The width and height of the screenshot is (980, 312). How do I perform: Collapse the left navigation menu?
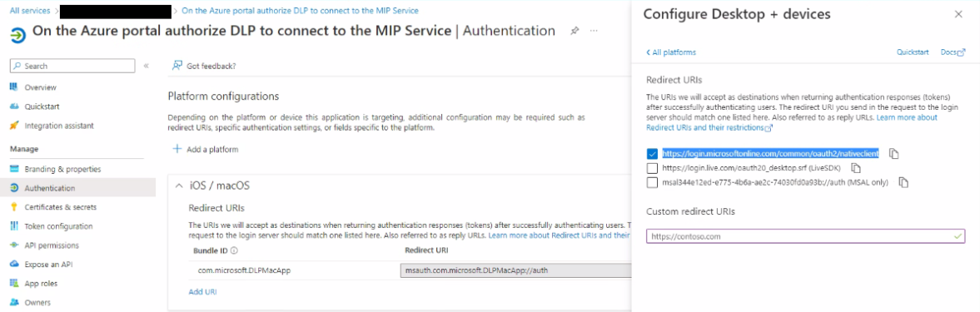click(x=147, y=66)
